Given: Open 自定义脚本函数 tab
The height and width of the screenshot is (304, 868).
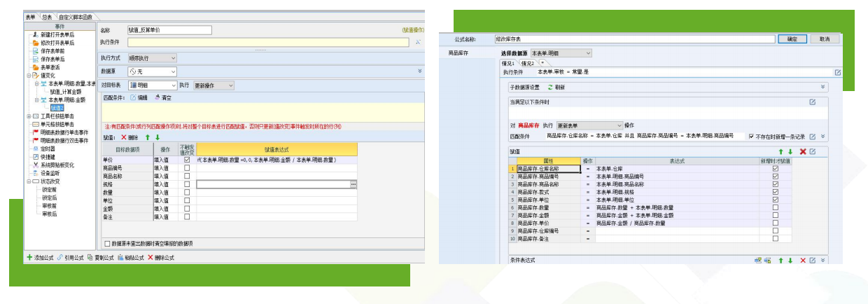Looking at the screenshot, I should click(75, 16).
